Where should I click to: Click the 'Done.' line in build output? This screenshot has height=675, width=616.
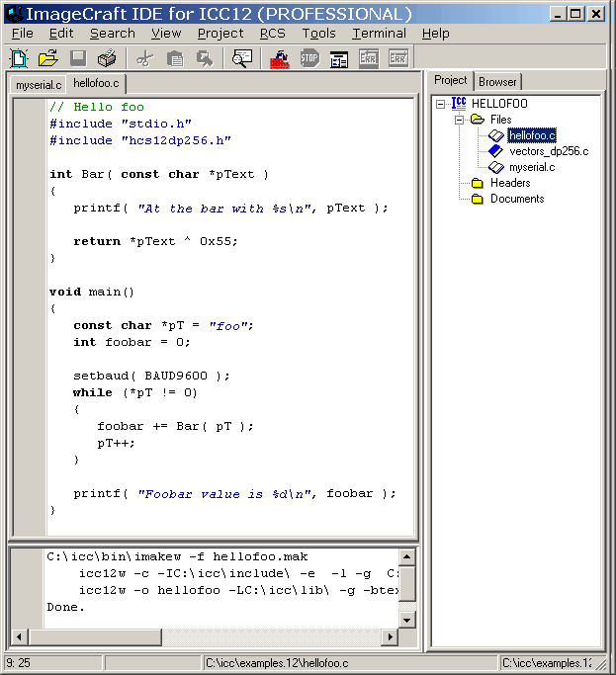point(65,607)
